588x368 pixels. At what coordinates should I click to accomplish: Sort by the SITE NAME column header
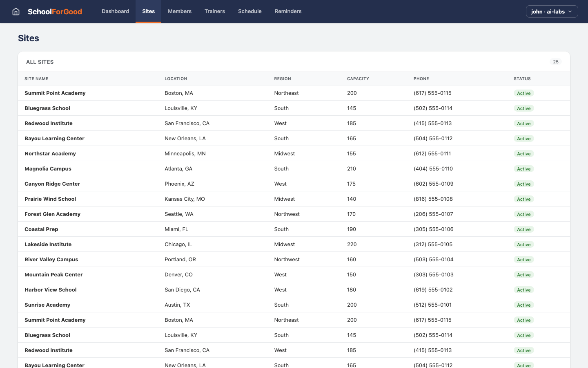pos(36,79)
